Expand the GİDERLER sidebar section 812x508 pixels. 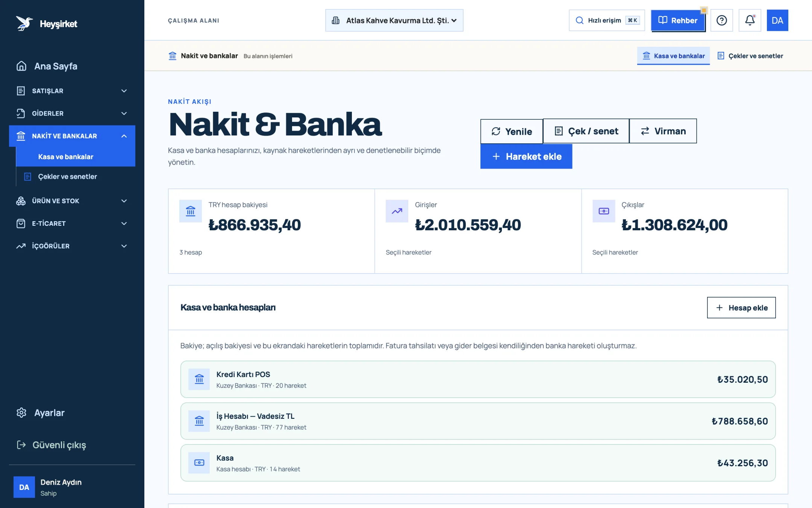[x=72, y=113]
